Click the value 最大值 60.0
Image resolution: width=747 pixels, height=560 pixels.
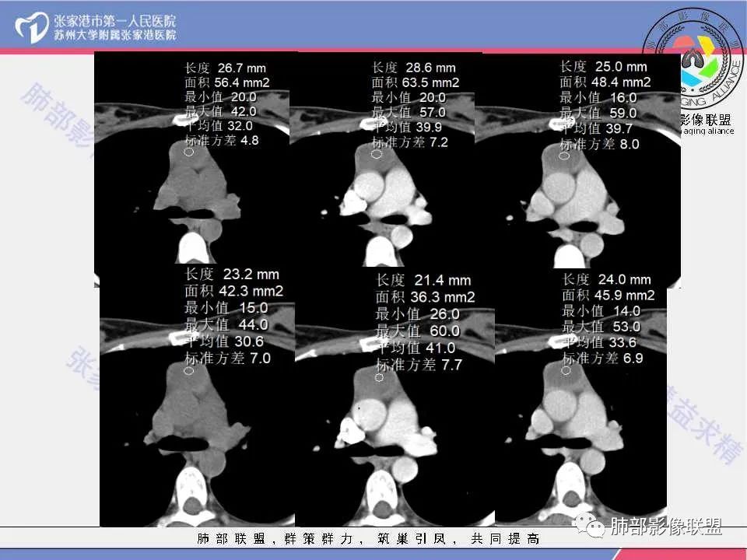point(418,331)
